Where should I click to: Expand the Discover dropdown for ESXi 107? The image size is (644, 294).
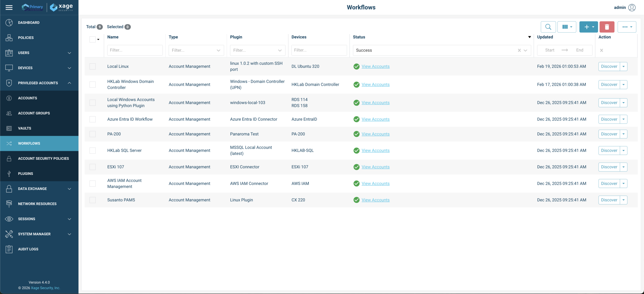coord(623,167)
